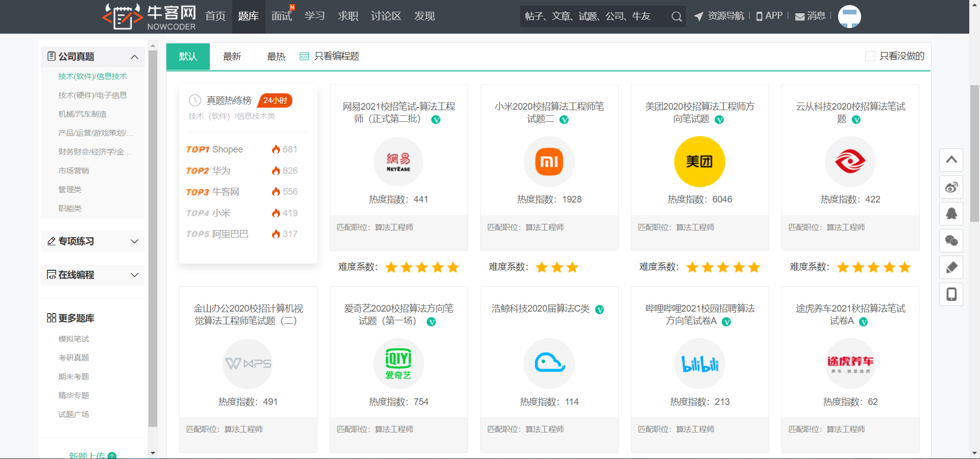
Task: Select 技术(硬件)/电子信息 category
Action: [92, 95]
